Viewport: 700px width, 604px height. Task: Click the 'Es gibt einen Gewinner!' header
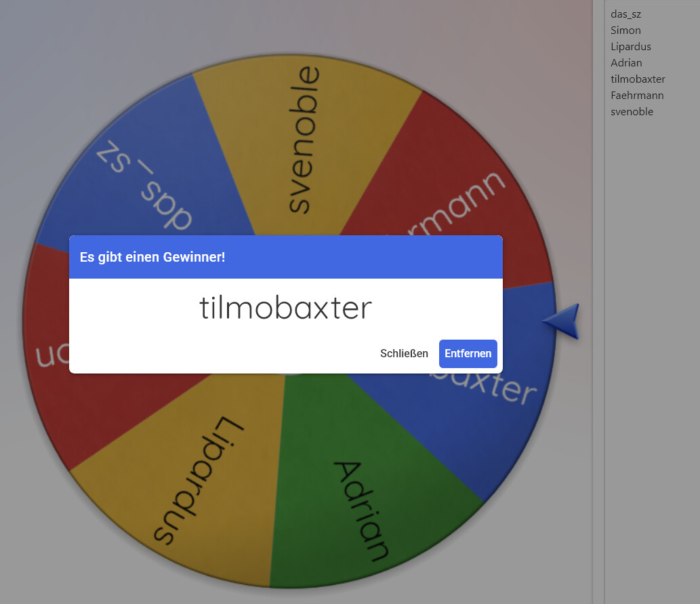[152, 258]
